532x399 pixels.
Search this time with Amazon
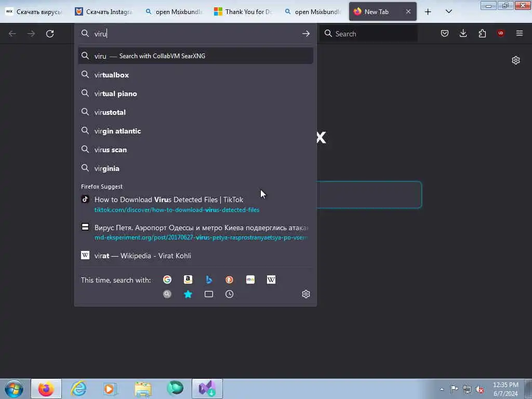click(x=188, y=280)
